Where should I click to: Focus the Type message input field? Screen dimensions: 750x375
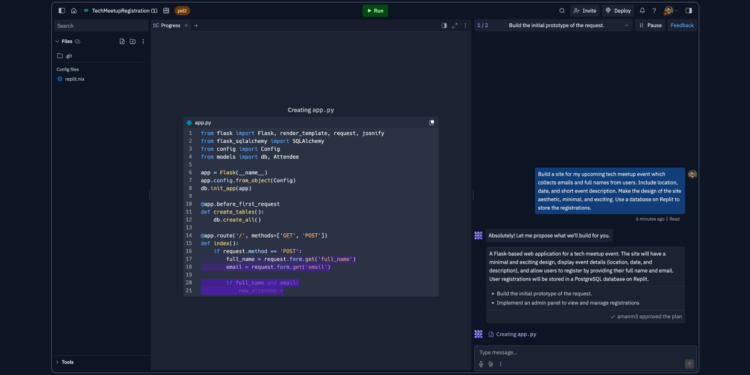click(585, 353)
